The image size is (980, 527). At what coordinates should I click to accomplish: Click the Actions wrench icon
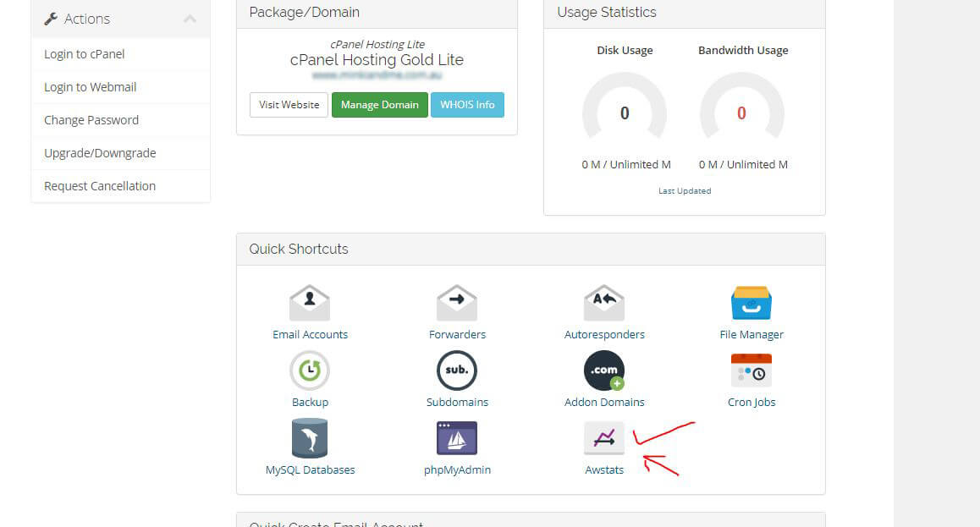point(51,19)
